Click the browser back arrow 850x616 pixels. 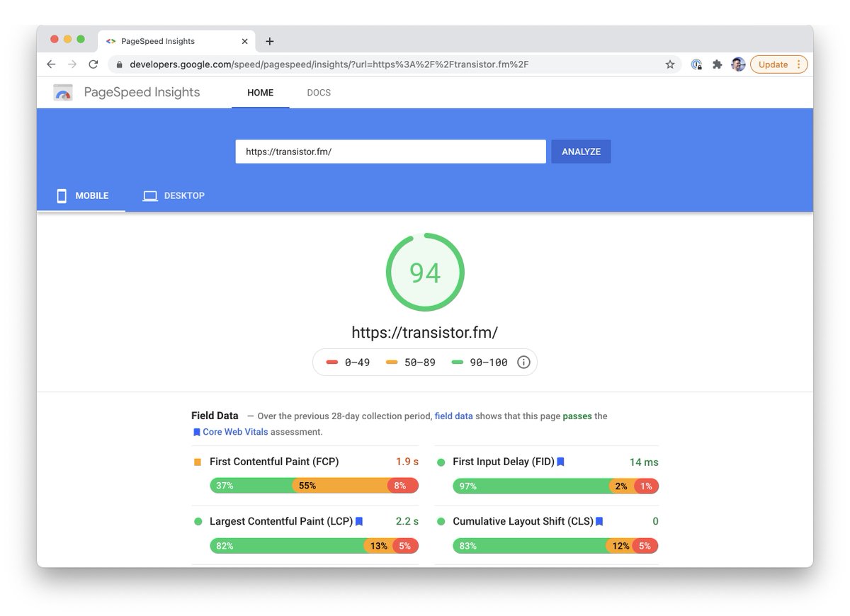[x=51, y=64]
